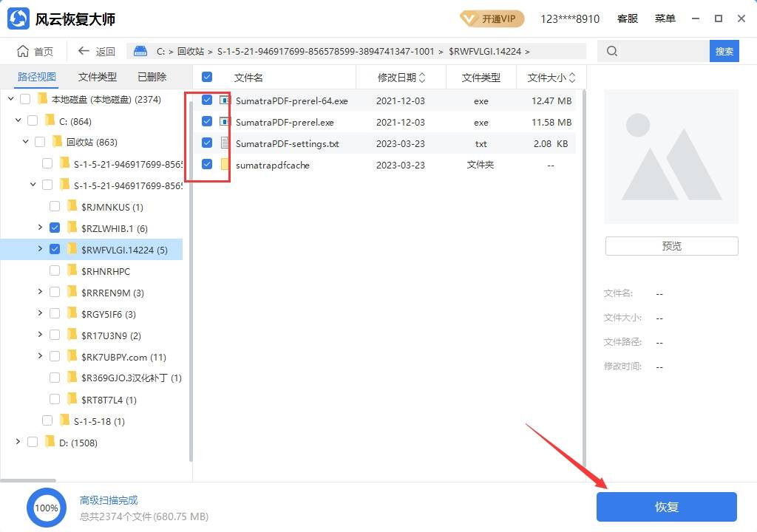
Task: Click the folder icon beside $RWFVLGI.14224 (5)
Action: click(72, 249)
